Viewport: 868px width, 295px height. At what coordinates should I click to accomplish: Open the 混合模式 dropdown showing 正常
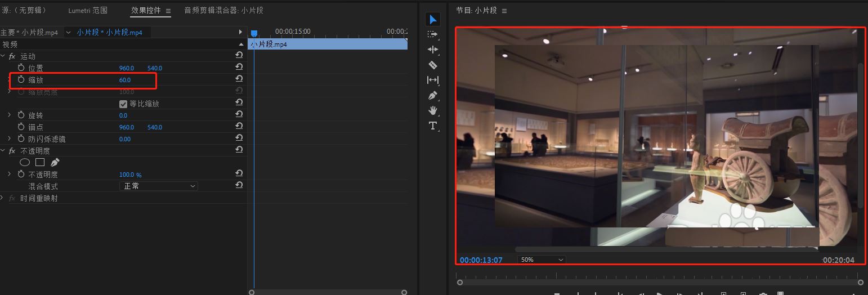click(x=158, y=186)
